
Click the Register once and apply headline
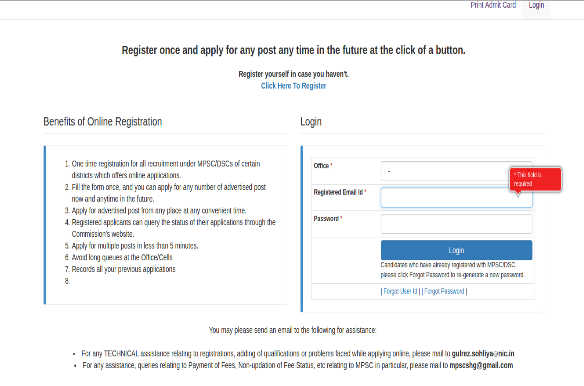[293, 50]
